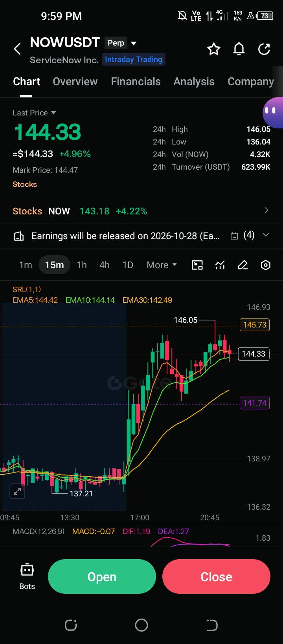The width and height of the screenshot is (283, 644).
Task: Switch to the Analysis tab
Action: point(194,82)
